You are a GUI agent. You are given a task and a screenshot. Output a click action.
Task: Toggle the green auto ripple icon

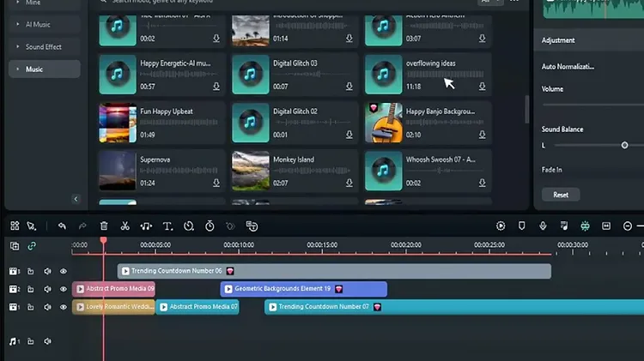(x=585, y=226)
